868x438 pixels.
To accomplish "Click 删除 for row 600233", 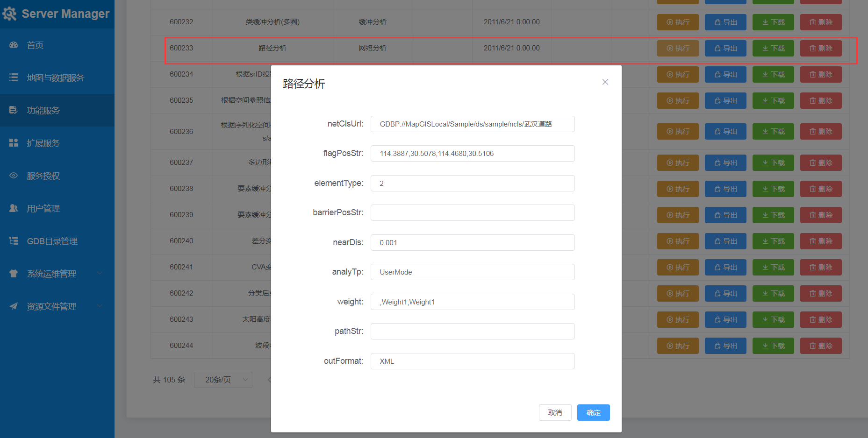I will click(x=821, y=49).
